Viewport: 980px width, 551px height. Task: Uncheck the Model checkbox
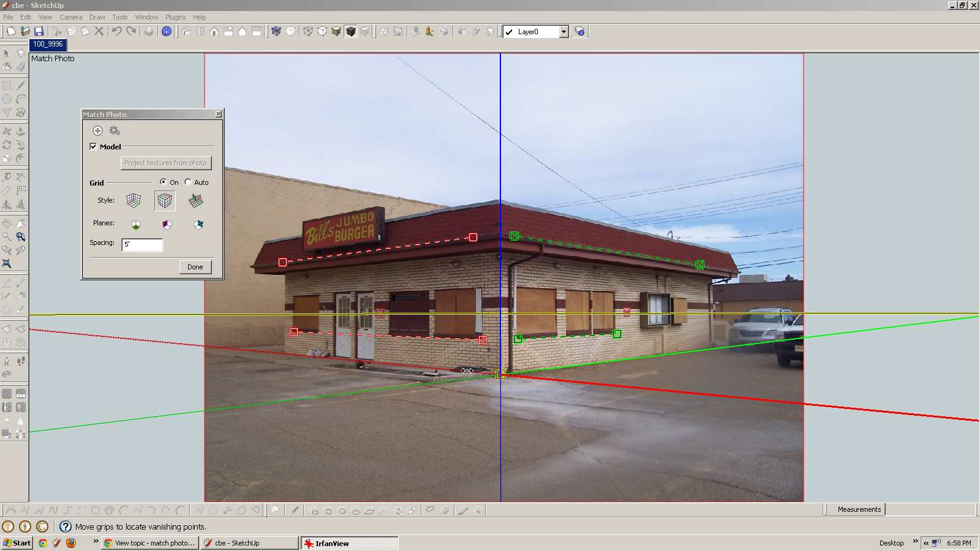coord(93,146)
